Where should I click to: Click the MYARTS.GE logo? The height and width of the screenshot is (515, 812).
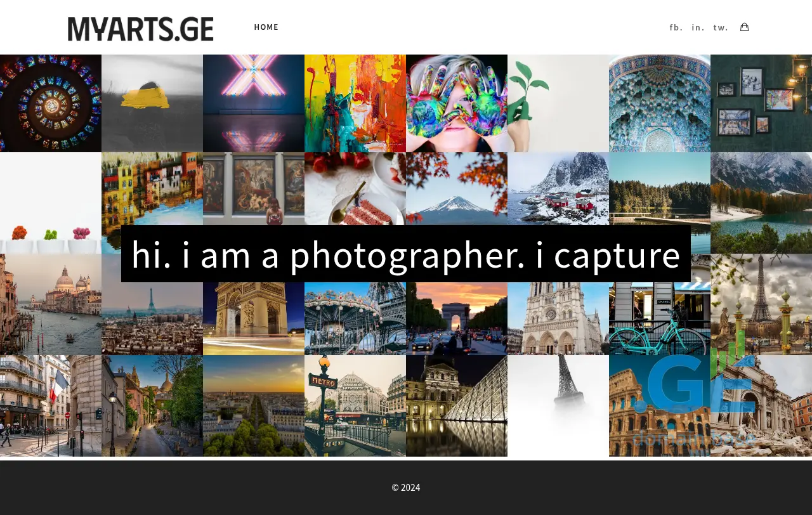140,29
